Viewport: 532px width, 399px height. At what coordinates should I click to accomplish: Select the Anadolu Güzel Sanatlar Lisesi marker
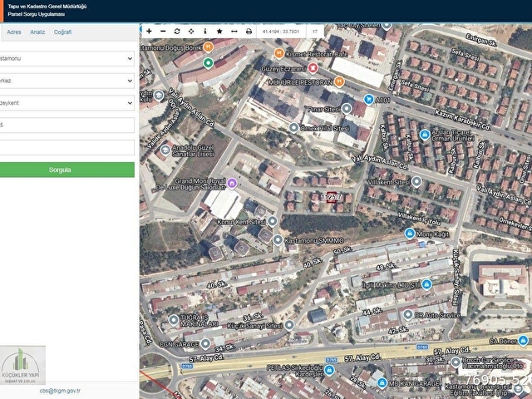click(x=165, y=150)
